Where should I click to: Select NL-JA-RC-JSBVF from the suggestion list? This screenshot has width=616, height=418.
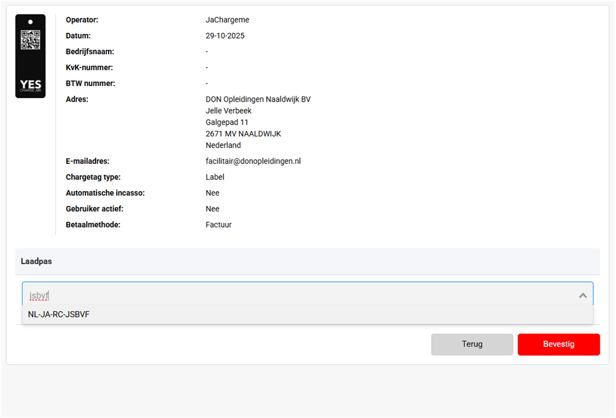pos(59,315)
